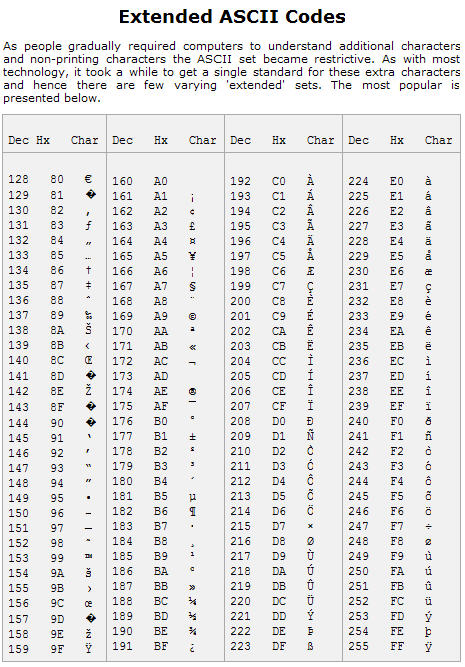Image resolution: width=465 pixels, height=667 pixels.
Task: Select decimal value 224 cell
Action: tap(358, 181)
